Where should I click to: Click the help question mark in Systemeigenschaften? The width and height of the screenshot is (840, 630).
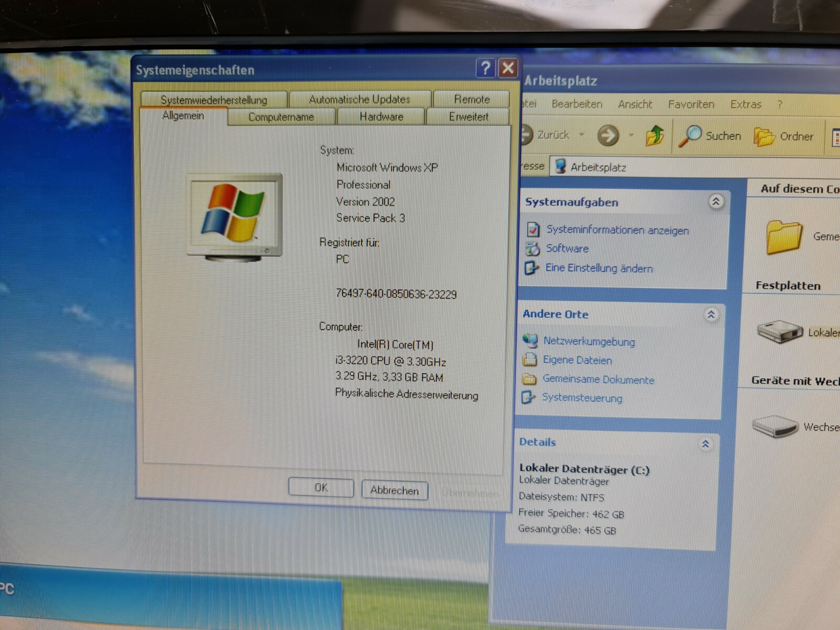pos(485,68)
